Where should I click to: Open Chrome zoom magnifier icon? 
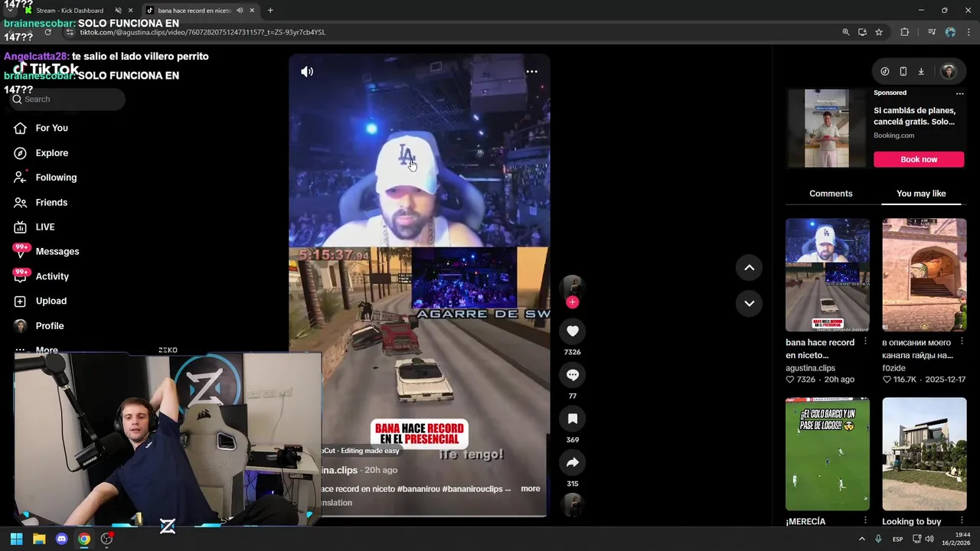(x=846, y=32)
